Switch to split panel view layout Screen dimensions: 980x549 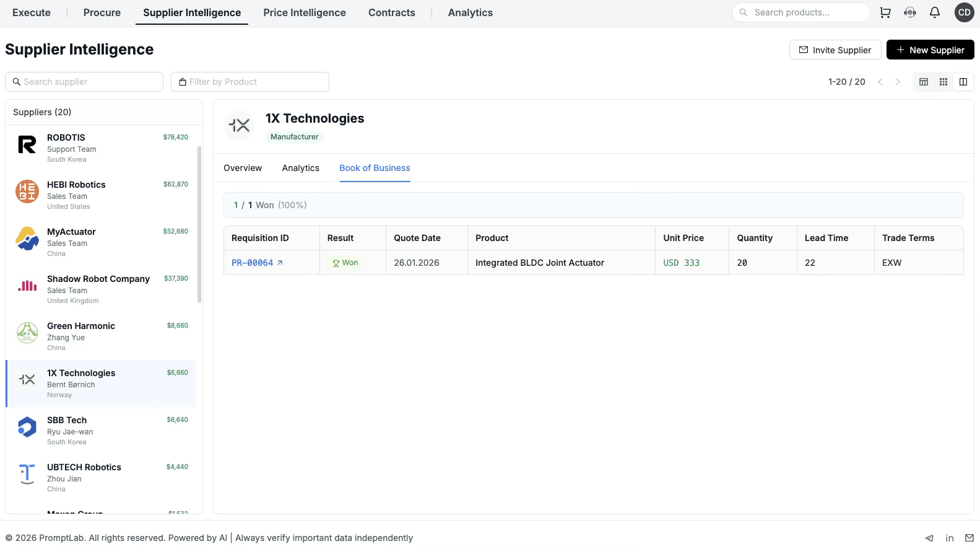(x=963, y=82)
